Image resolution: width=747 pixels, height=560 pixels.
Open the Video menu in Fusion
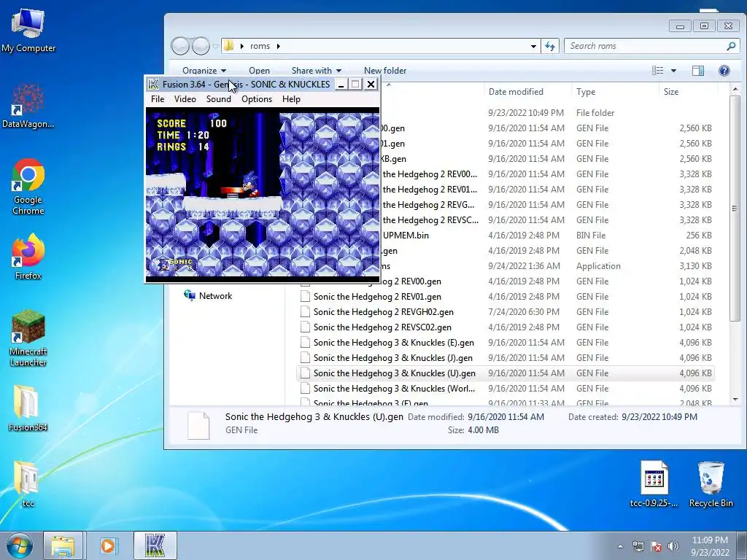coord(185,99)
